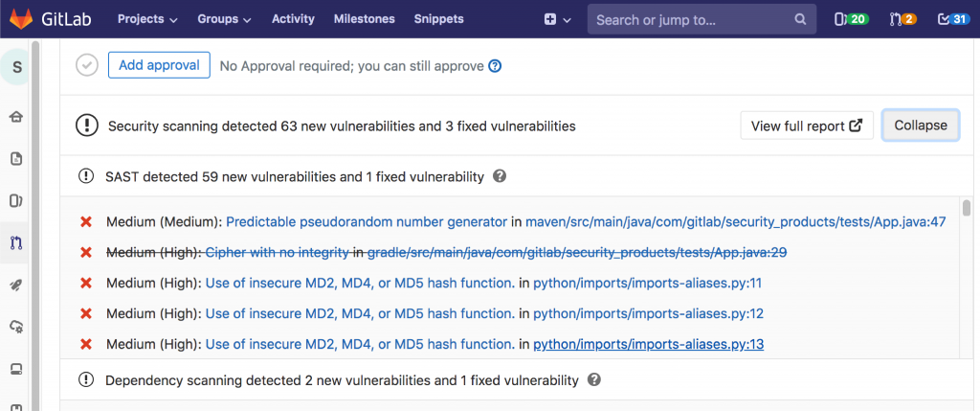Click the Search or jump to field
Screen dimensions: 980x411
[689, 19]
